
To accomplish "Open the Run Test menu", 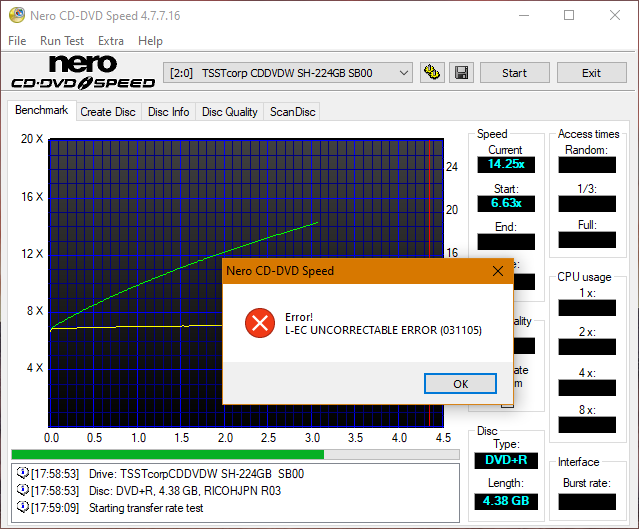I will 62,41.
